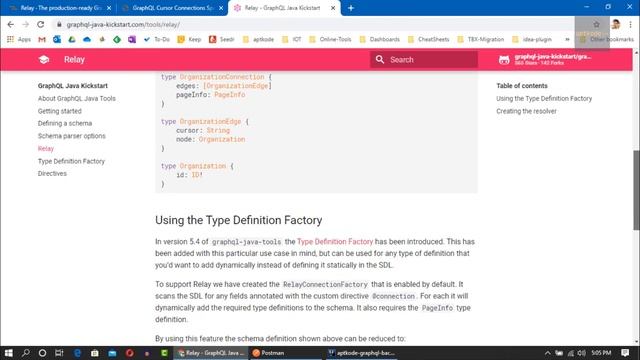Open Microsoft Store from taskbar
Screen dimensions: 640x360
(95, 353)
